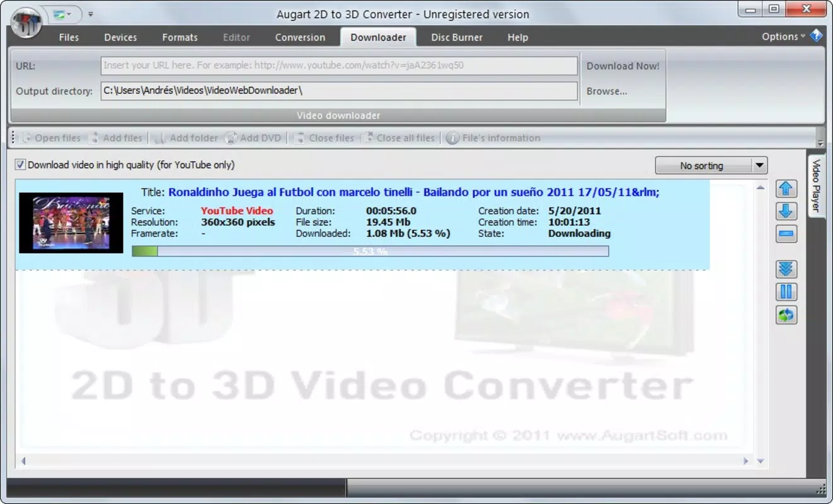Click the horizontal scrollbar left arrow

tap(23, 461)
